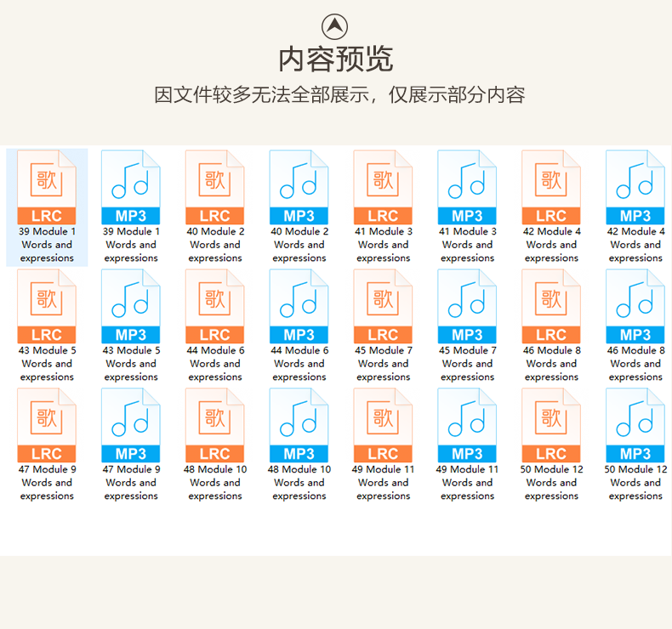The width and height of the screenshot is (672, 629).
Task: Select the 44 Module 6 LRC file icon
Action: (214, 306)
